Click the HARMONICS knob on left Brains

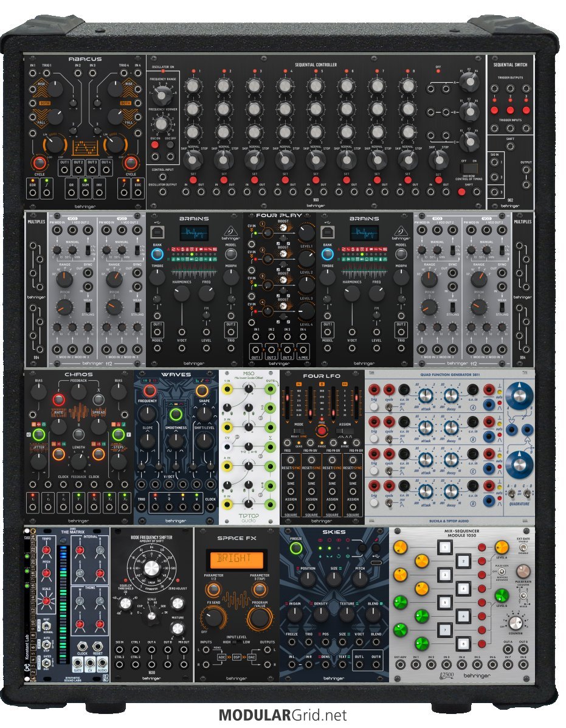point(181,293)
